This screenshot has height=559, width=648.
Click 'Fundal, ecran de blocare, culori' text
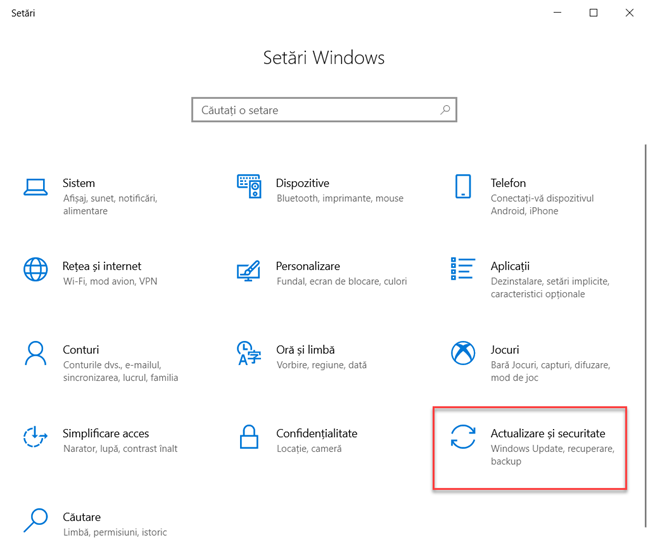tap(342, 281)
